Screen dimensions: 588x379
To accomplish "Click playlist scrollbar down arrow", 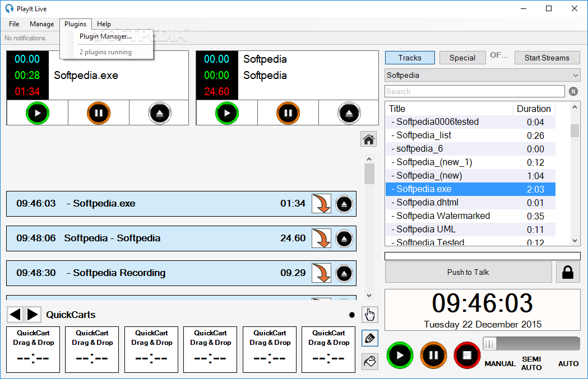I will (369, 296).
